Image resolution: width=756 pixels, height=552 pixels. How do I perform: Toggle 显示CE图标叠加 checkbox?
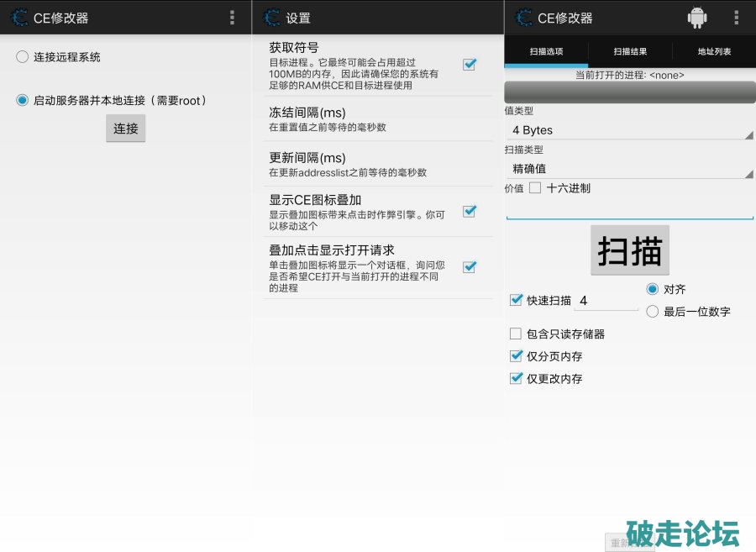click(x=470, y=211)
